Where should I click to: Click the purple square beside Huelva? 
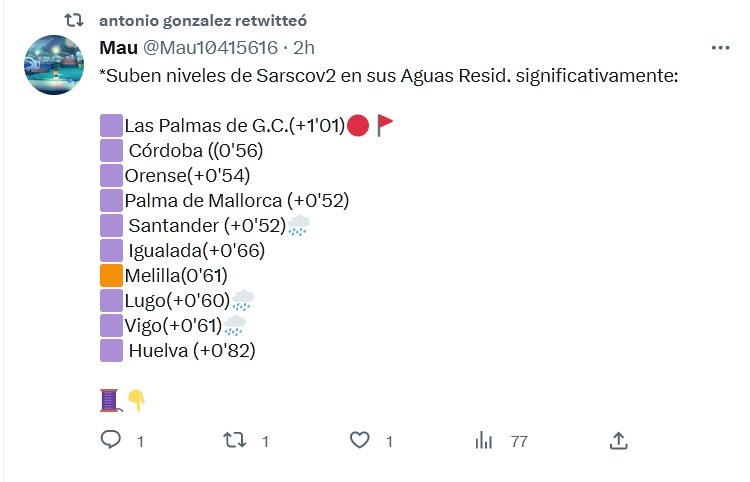(111, 351)
